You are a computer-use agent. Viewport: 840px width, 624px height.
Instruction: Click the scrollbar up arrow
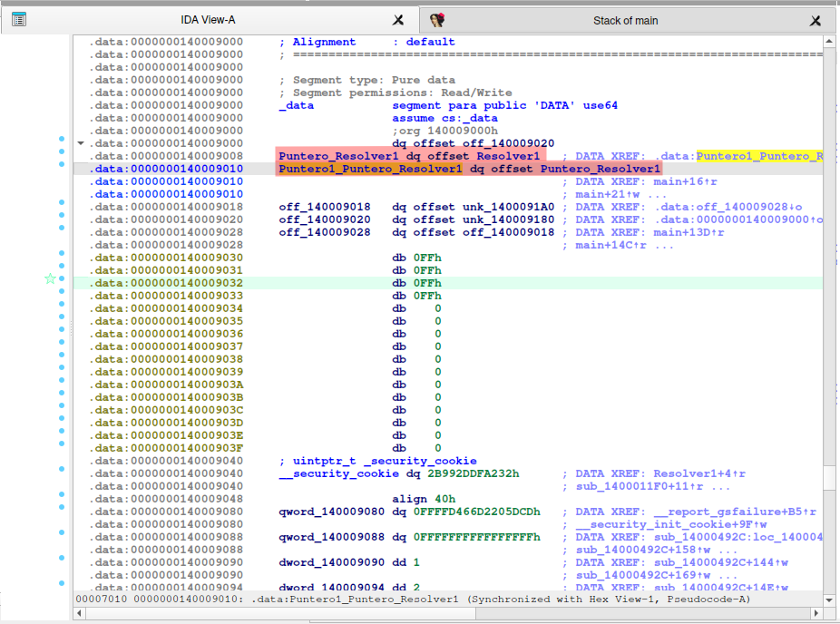click(x=829, y=42)
